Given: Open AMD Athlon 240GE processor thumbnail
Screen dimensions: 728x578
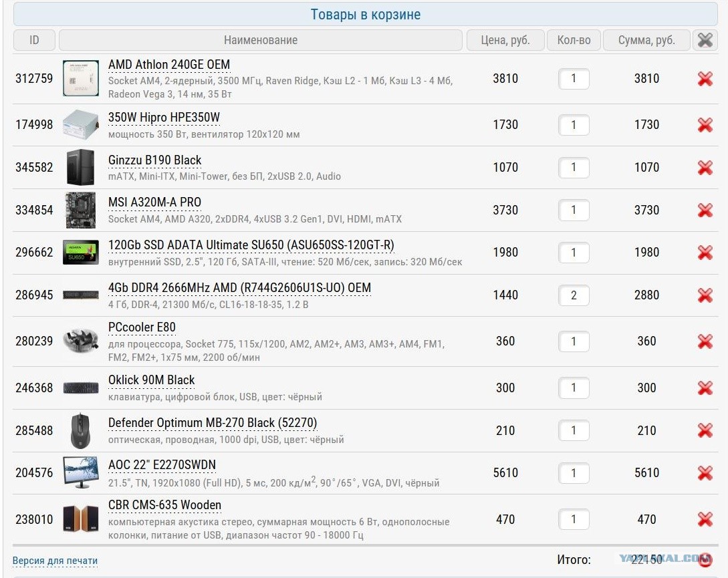Looking at the screenshot, I should point(81,78).
